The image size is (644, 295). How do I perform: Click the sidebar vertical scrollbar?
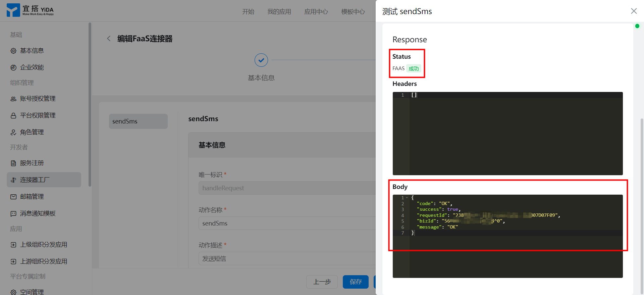coord(90,104)
